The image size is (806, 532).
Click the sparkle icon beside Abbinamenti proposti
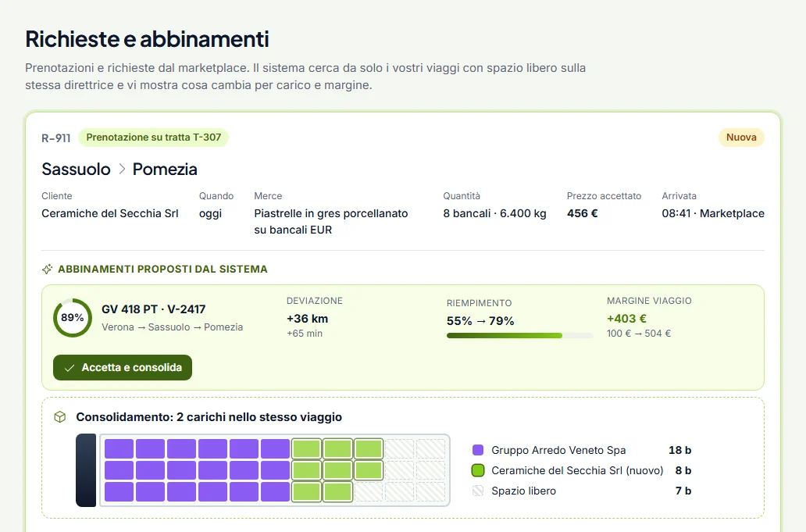tap(48, 270)
